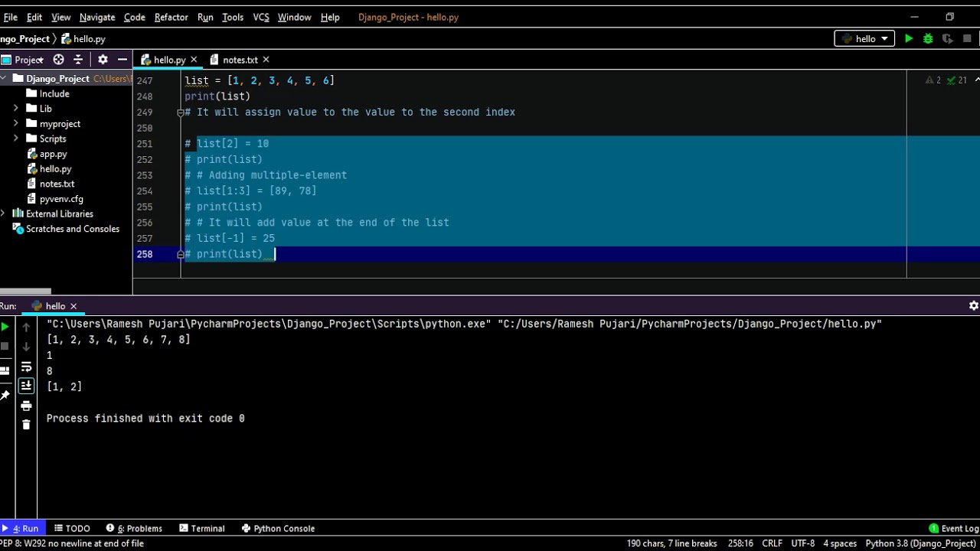
Task: Open the VCS menu
Action: [261, 17]
